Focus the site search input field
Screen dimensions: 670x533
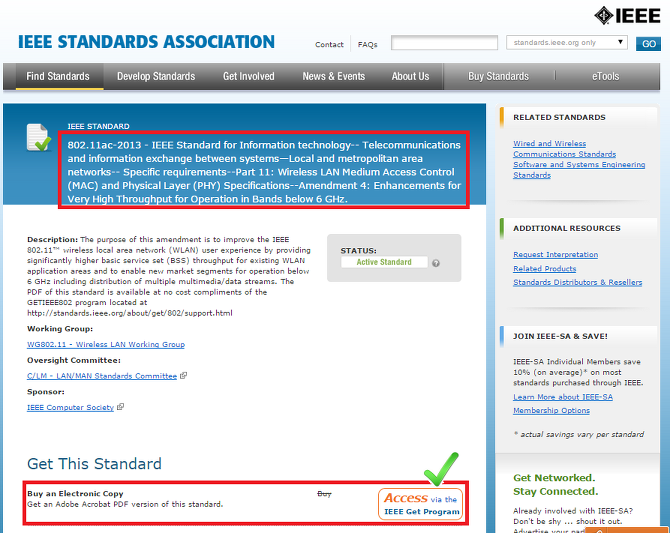444,43
